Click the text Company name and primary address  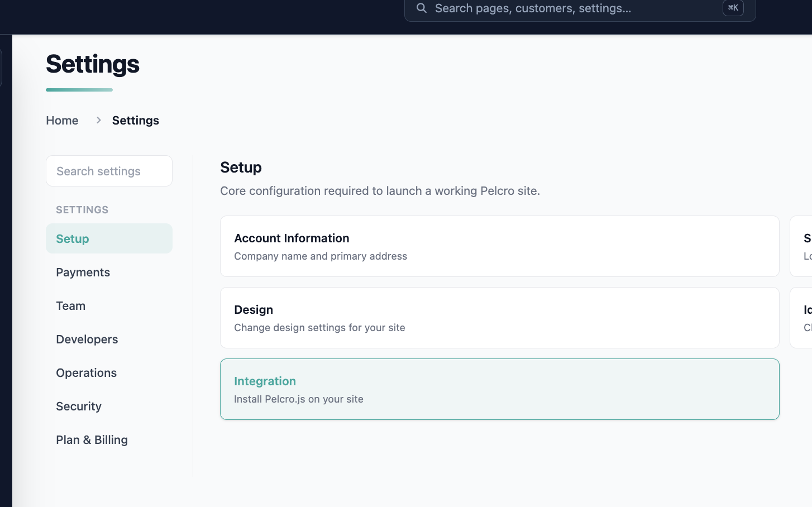[321, 256]
